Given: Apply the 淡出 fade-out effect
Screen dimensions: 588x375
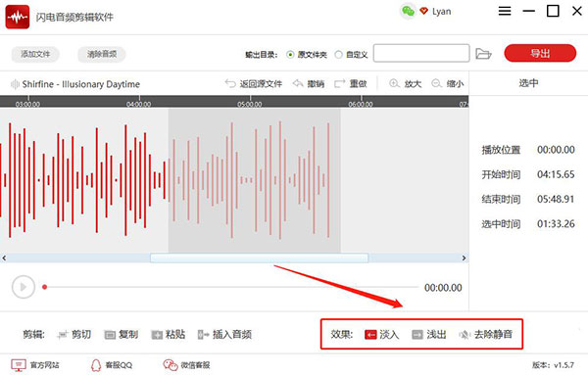Looking at the screenshot, I should point(429,334).
